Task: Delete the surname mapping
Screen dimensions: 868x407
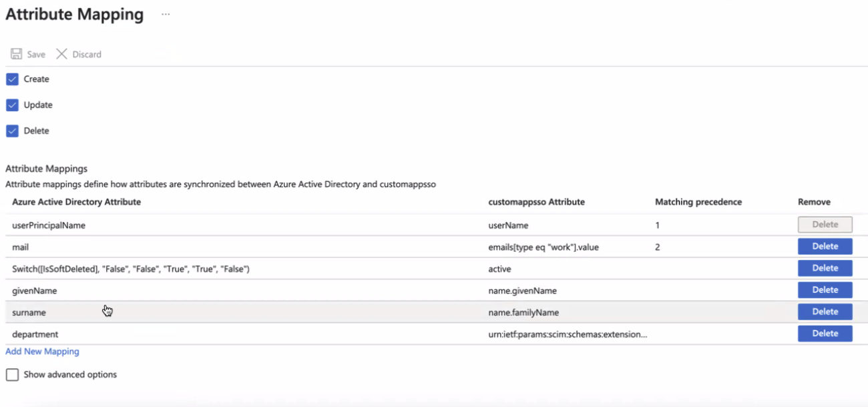Action: (825, 311)
